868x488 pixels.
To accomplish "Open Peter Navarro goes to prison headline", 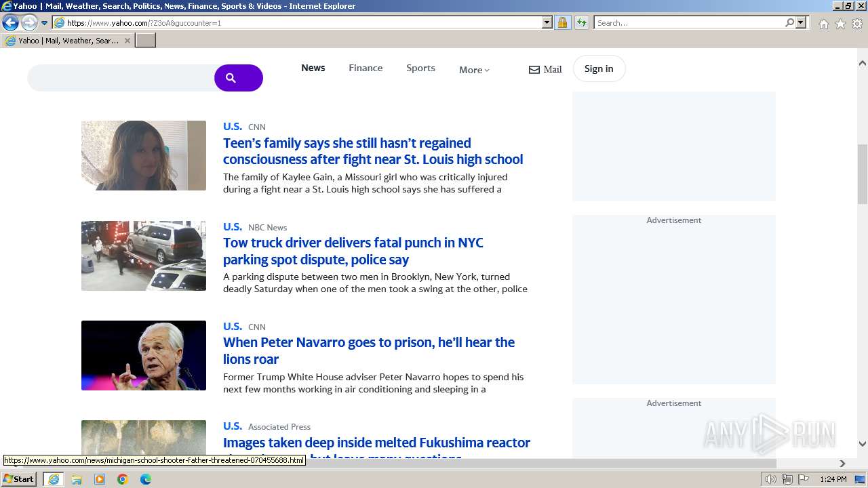I will pyautogui.click(x=369, y=350).
